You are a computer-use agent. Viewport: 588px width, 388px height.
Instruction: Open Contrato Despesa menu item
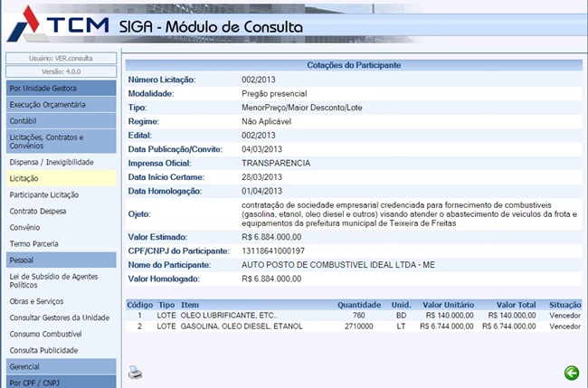coord(37,211)
